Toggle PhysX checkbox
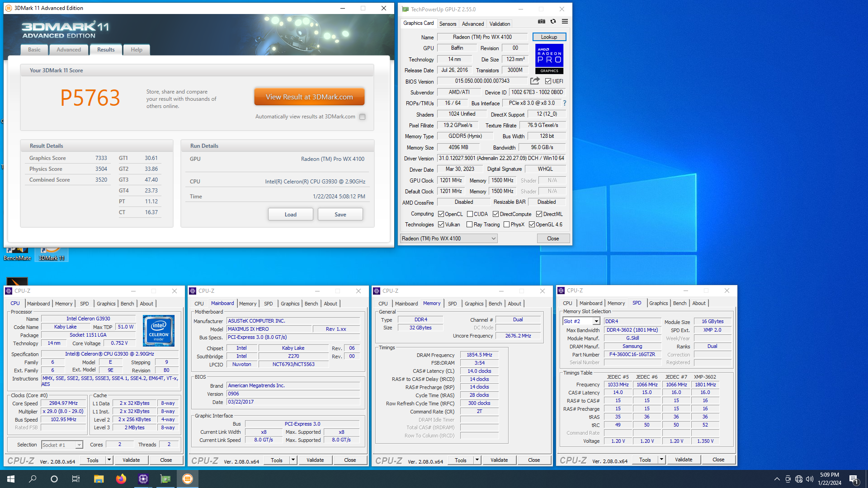This screenshot has height=488, width=868. pyautogui.click(x=506, y=225)
